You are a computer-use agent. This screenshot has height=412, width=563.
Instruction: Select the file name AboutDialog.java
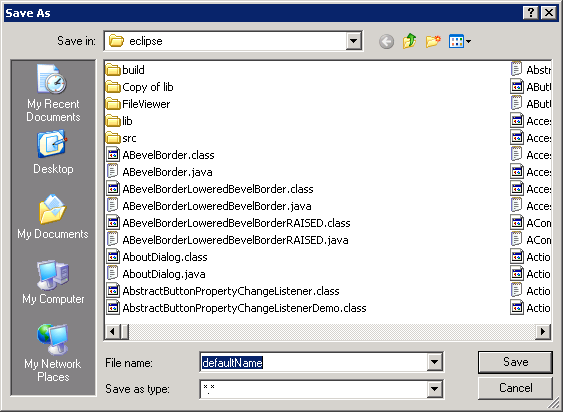(x=164, y=274)
